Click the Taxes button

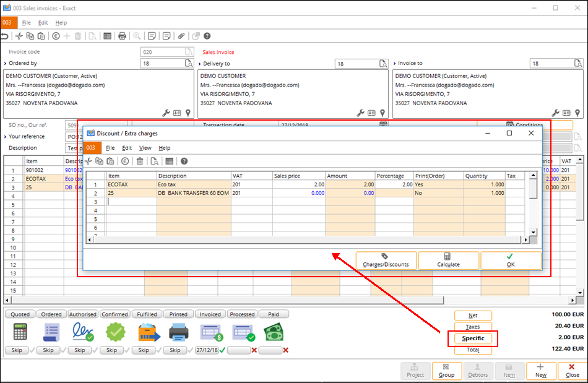tap(473, 327)
